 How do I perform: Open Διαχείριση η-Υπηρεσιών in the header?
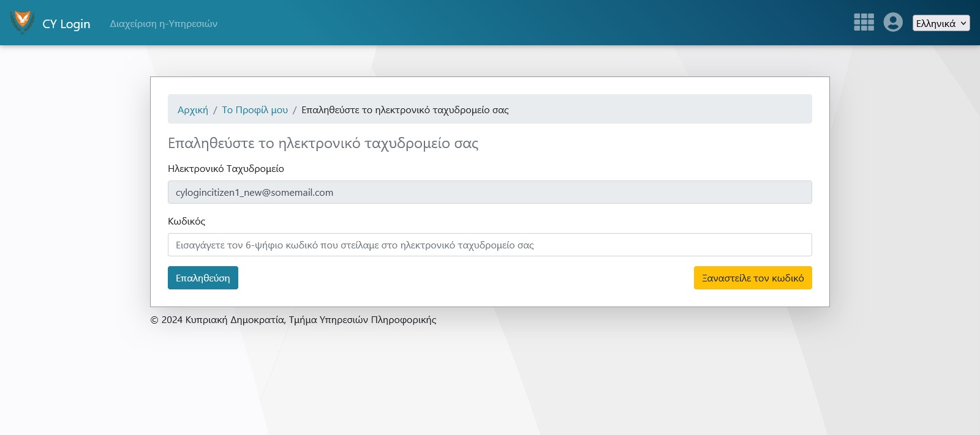click(x=164, y=24)
